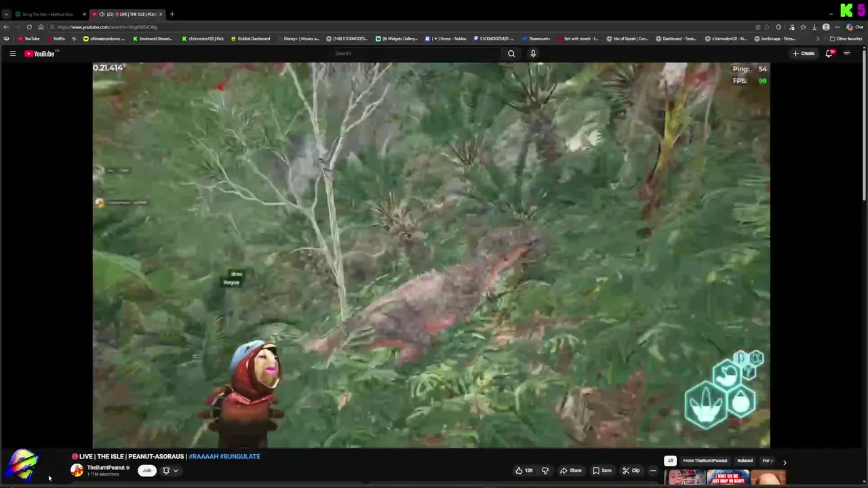The height and width of the screenshot is (488, 868).
Task: Open the liveBot.app bookmark
Action: [776, 39]
